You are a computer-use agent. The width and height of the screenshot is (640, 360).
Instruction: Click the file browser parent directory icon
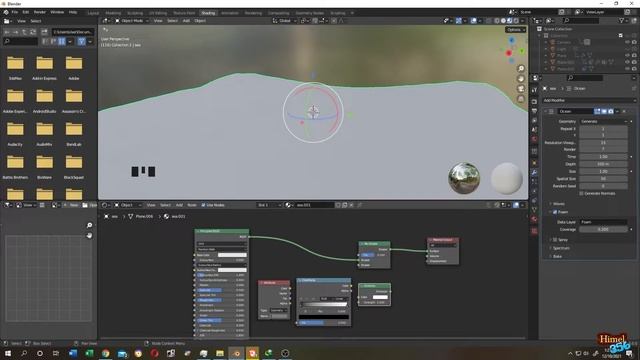pyautogui.click(x=24, y=32)
